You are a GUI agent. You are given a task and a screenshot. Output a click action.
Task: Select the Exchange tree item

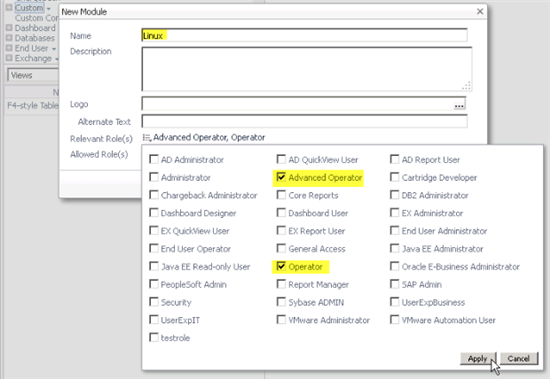coord(33,58)
